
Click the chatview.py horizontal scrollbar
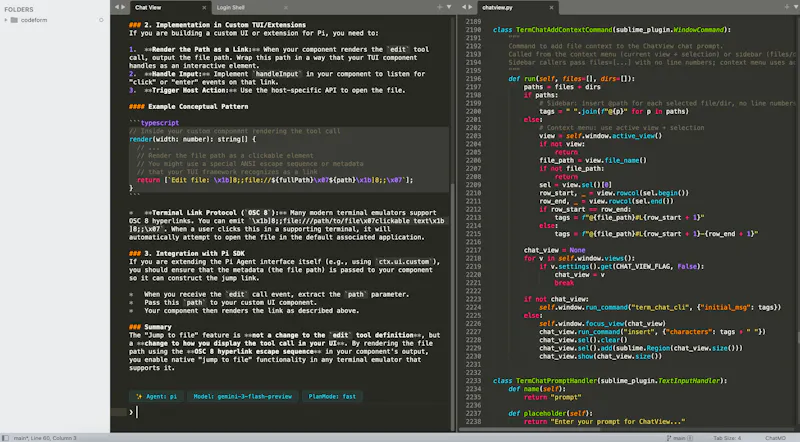[x=531, y=429]
